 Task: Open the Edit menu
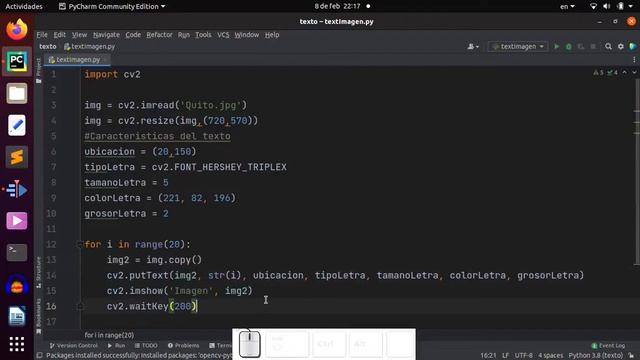[60, 35]
